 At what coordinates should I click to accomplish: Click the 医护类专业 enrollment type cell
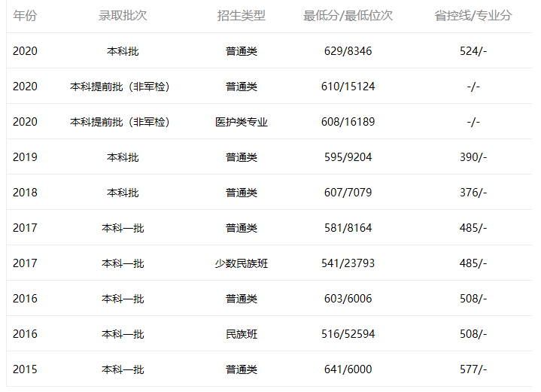pyautogui.click(x=241, y=122)
